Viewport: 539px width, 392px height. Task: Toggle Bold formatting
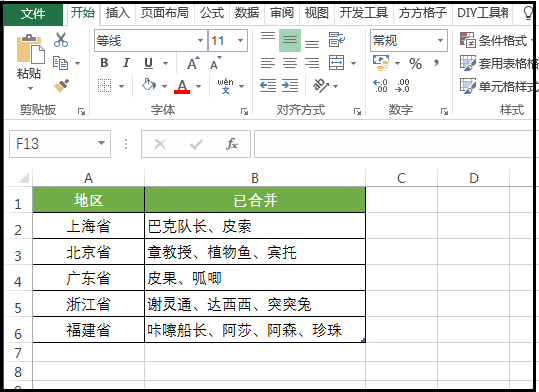point(104,63)
